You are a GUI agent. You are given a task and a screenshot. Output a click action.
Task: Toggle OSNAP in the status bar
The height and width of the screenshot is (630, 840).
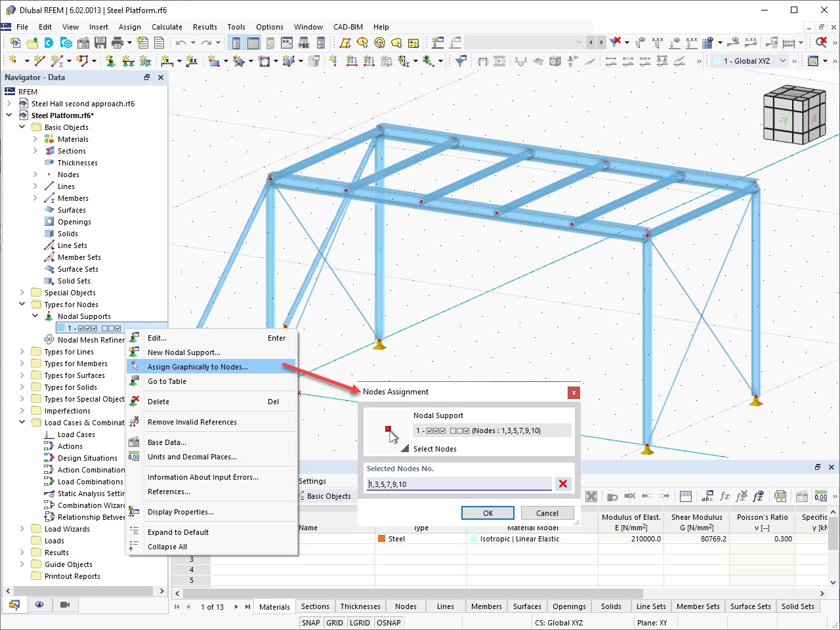(389, 623)
